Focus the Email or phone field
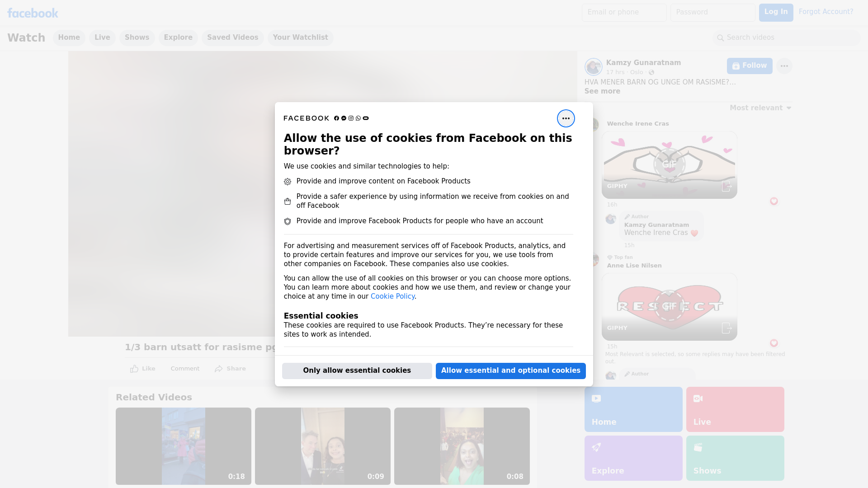 [624, 12]
